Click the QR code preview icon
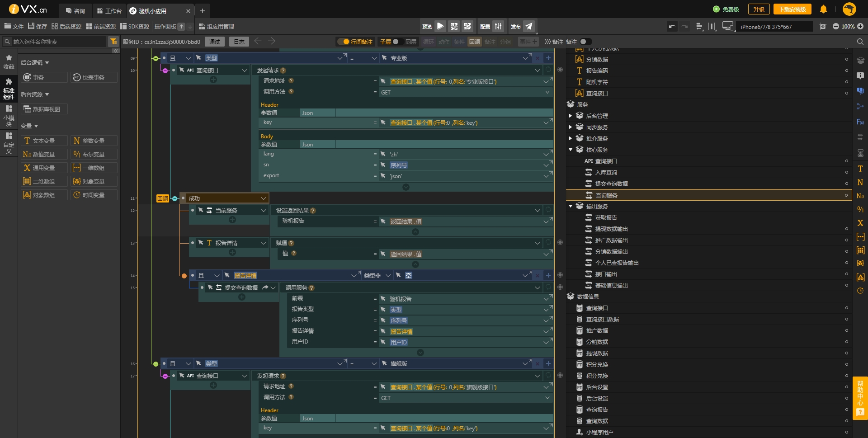The width and height of the screenshot is (868, 438). tap(454, 26)
